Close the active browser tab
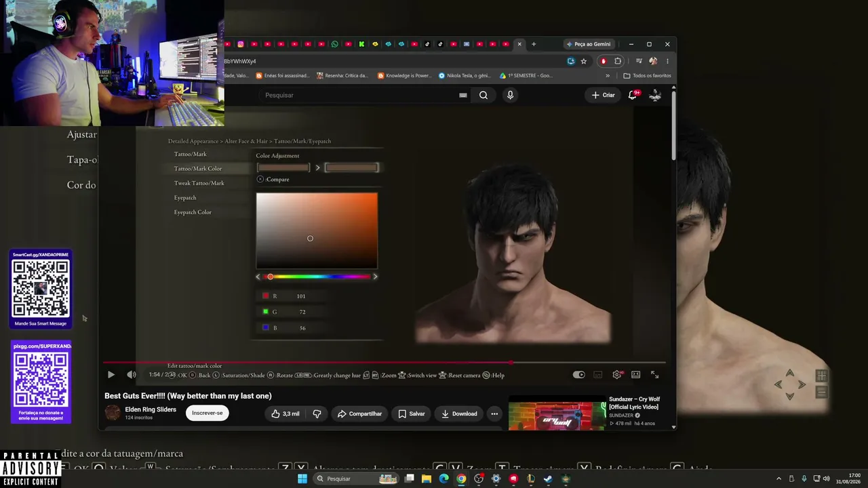This screenshot has height=488, width=868. (519, 44)
